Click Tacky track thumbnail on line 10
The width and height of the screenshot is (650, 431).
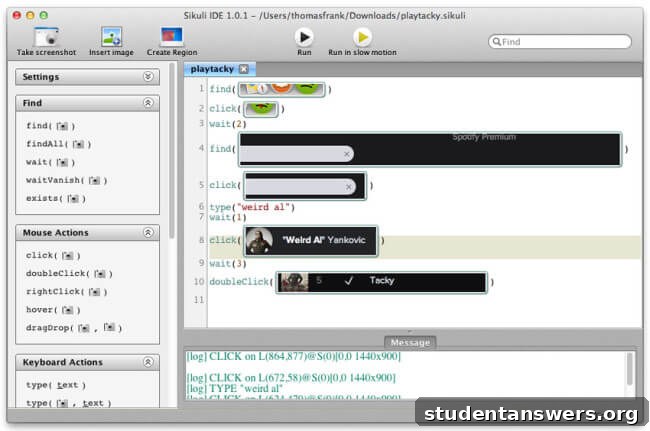381,282
